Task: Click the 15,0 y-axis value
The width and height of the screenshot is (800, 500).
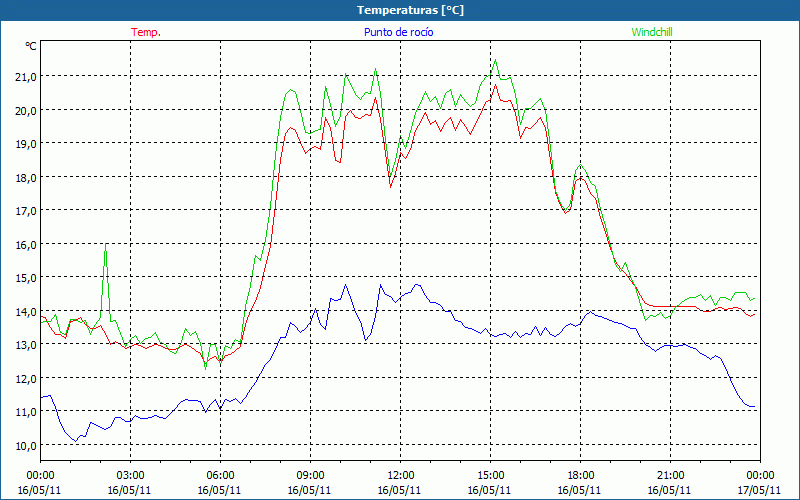Action: click(x=26, y=278)
